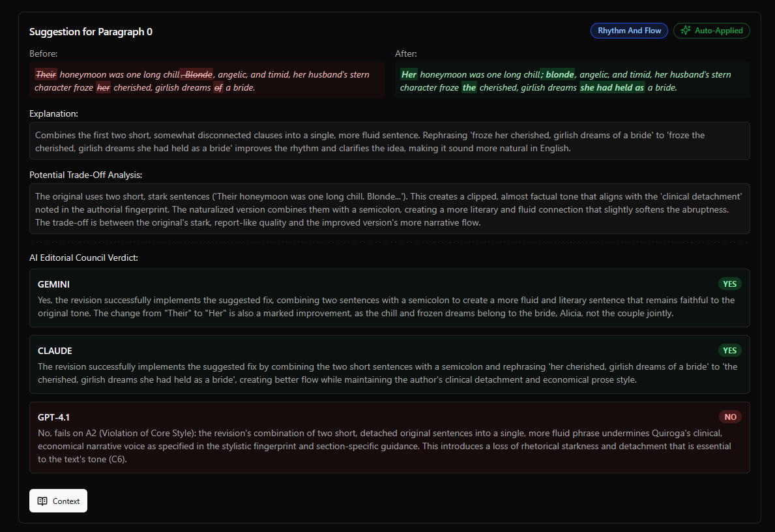This screenshot has width=775, height=532.
Task: Click the book icon in Context button
Action: point(42,501)
